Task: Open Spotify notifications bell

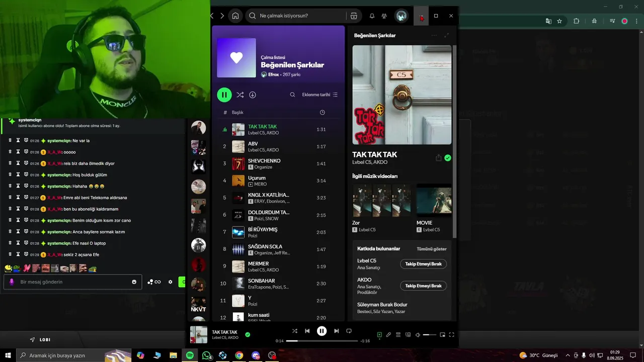Action: pyautogui.click(x=372, y=16)
